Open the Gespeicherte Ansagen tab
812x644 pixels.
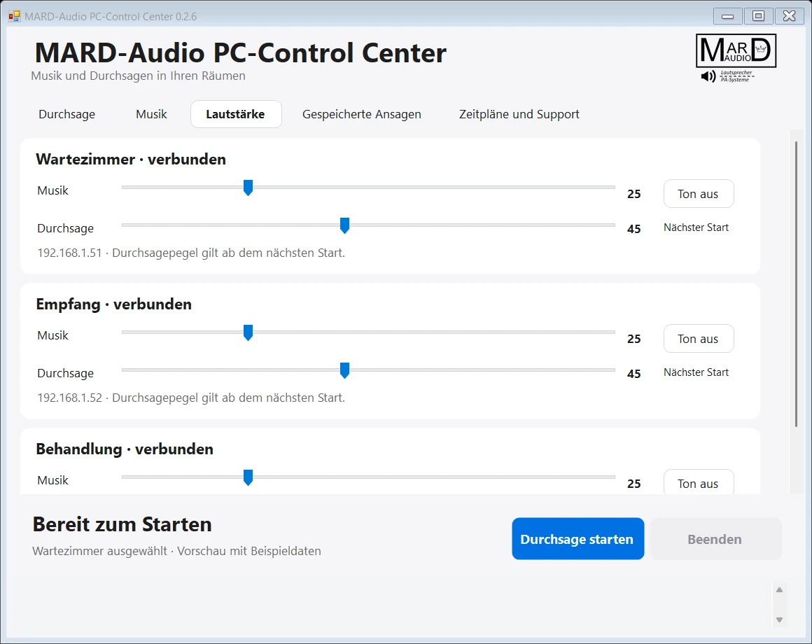pos(361,114)
